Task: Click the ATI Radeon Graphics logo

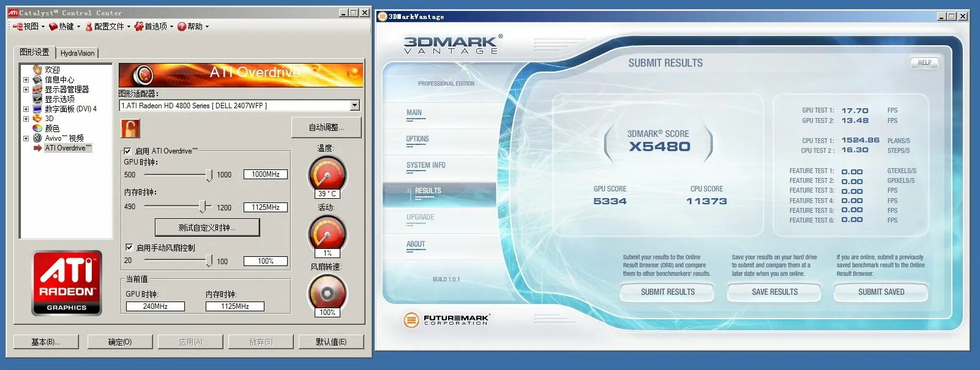Action: tap(67, 283)
